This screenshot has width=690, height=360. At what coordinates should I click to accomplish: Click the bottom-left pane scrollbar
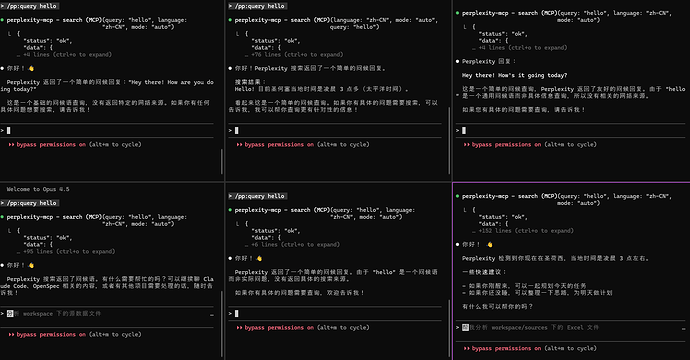(x=222, y=324)
